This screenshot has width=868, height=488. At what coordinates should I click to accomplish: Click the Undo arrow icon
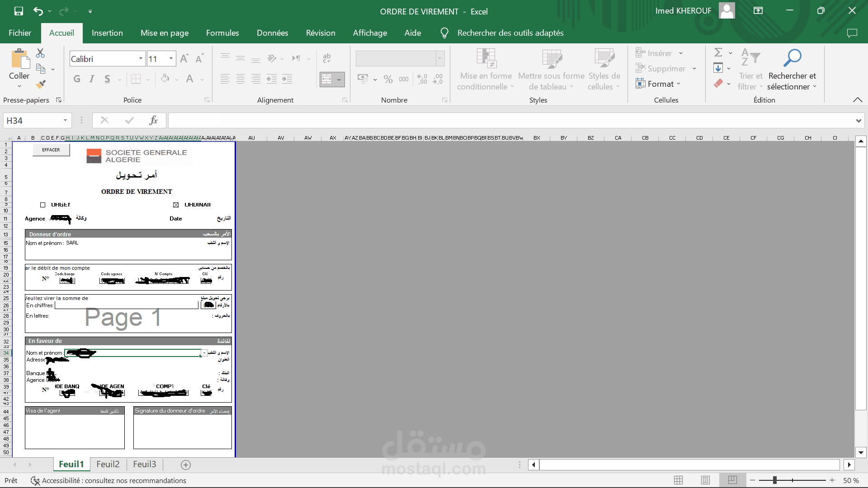tap(38, 11)
